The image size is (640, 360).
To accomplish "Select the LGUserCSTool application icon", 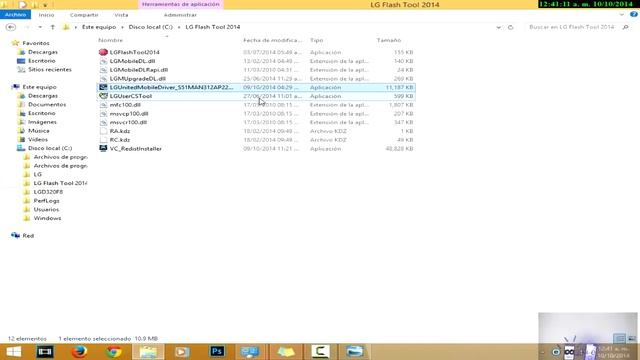I will click(103, 96).
